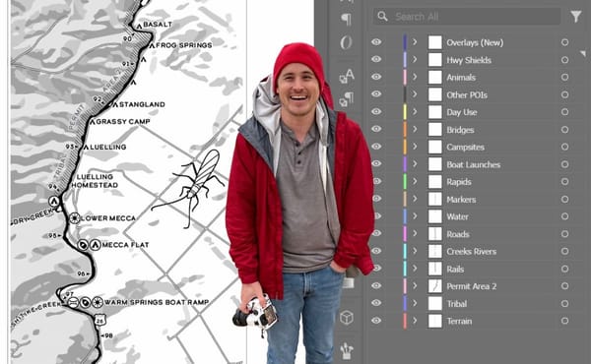Click the yellow color bar of Day Use layer
The width and height of the screenshot is (591, 364).
(405, 112)
